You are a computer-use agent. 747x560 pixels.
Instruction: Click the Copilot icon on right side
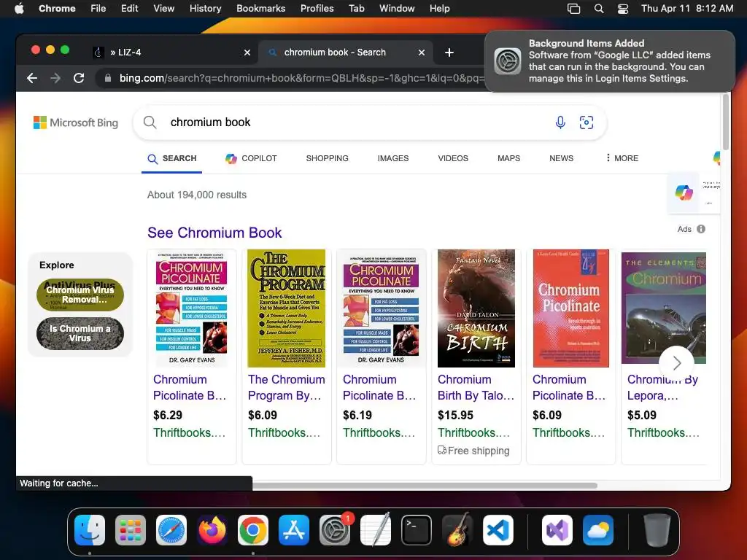(x=684, y=192)
